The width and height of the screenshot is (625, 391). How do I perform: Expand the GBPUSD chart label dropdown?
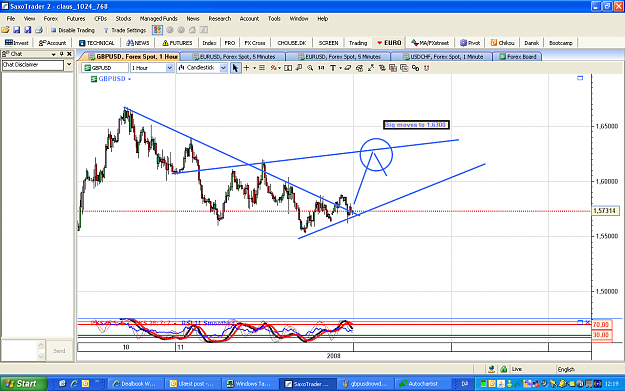[129, 79]
